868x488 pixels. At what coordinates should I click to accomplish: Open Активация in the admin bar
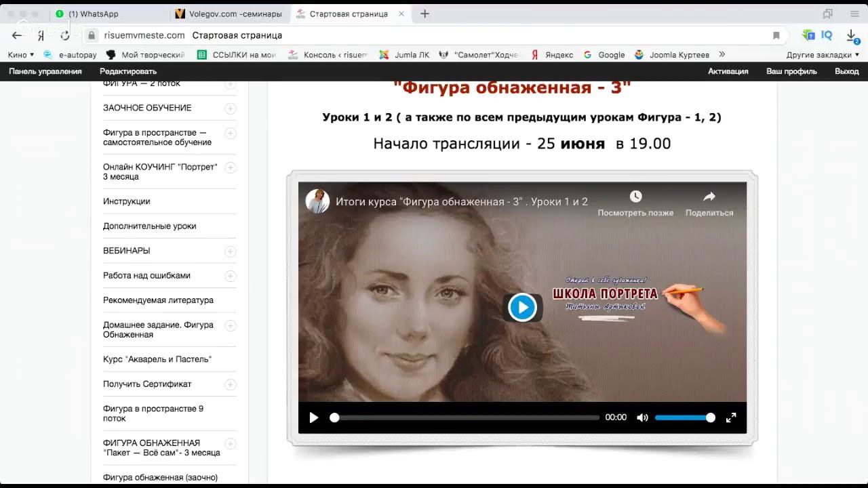coord(728,71)
